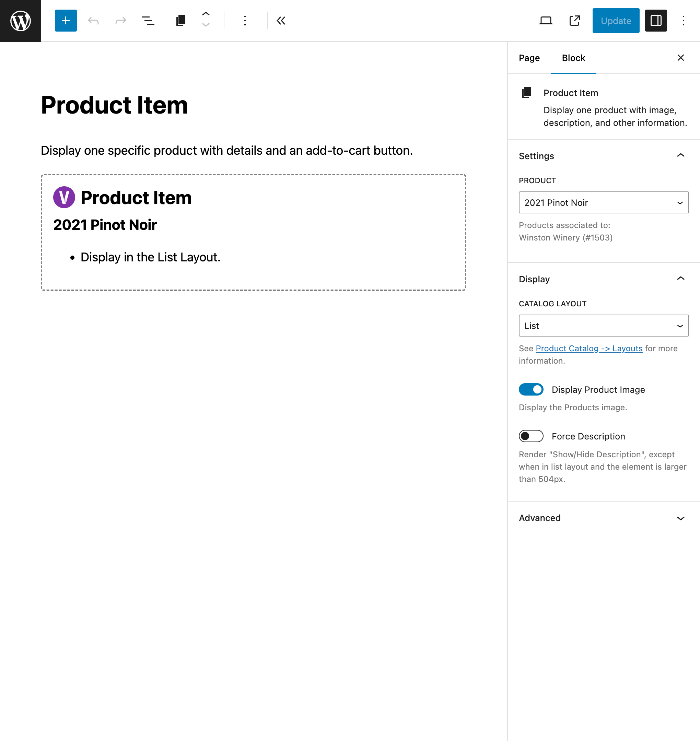Open block options three-dot menu in toolbar
The height and width of the screenshot is (741, 700).
point(245,21)
